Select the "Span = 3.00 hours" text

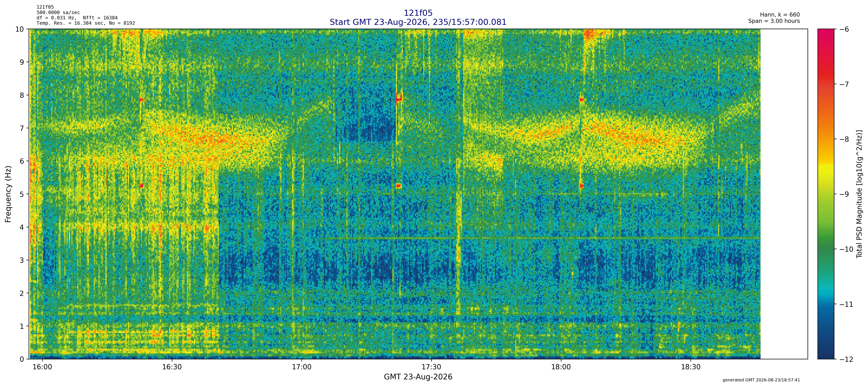point(774,21)
